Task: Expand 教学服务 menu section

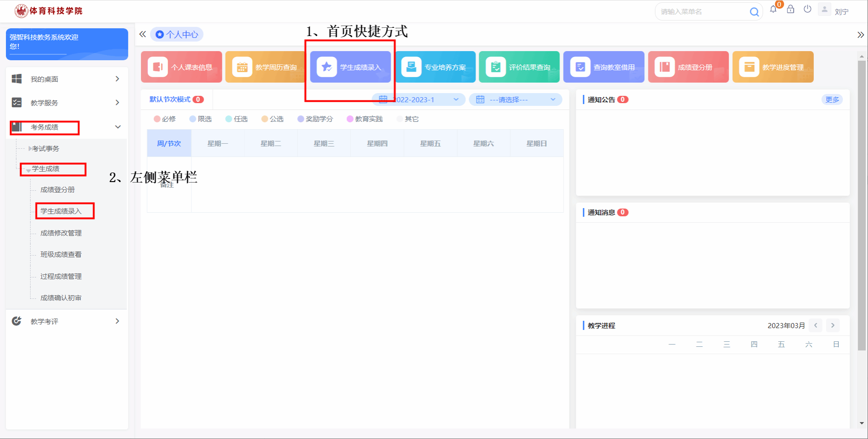Action: pyautogui.click(x=67, y=103)
